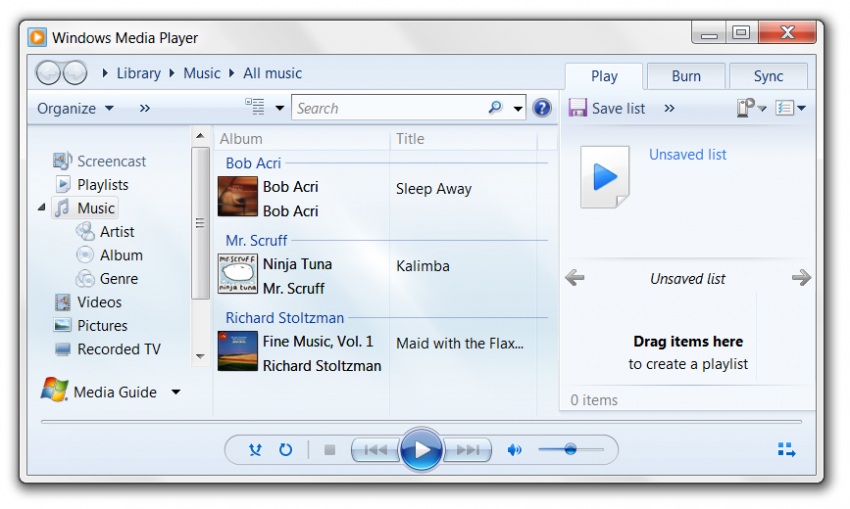850x509 pixels.
Task: Click the seek bar
Action: pyautogui.click(x=421, y=421)
